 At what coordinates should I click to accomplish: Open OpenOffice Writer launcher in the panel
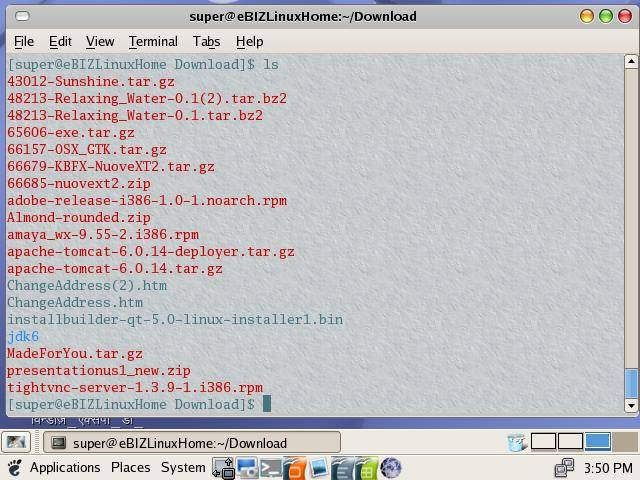[x=343, y=468]
